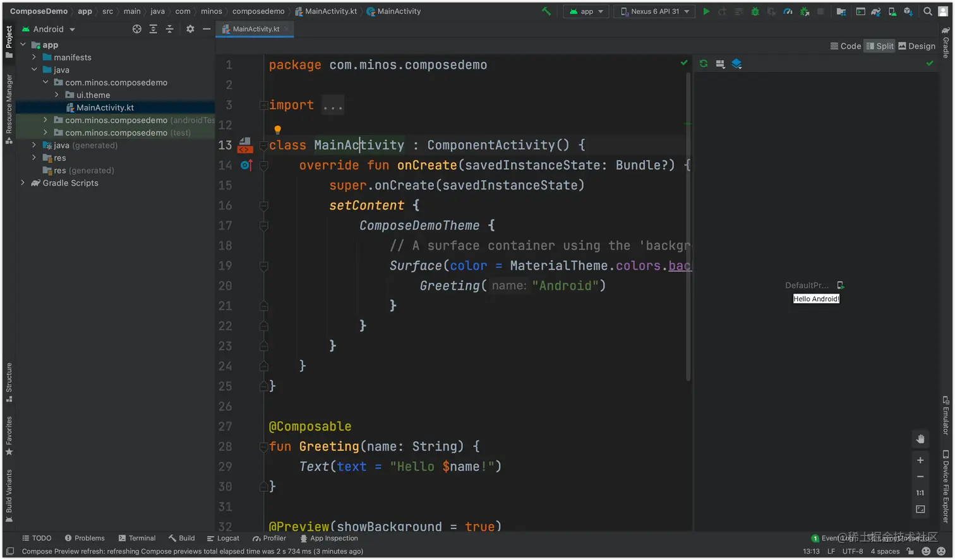The width and height of the screenshot is (955, 560).
Task: Open the Android project view dropdown
Action: coord(49,29)
